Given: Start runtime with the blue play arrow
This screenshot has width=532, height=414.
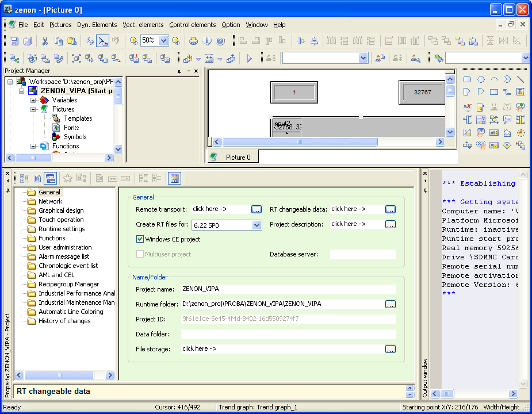Looking at the screenshot, I should tap(250, 58).
